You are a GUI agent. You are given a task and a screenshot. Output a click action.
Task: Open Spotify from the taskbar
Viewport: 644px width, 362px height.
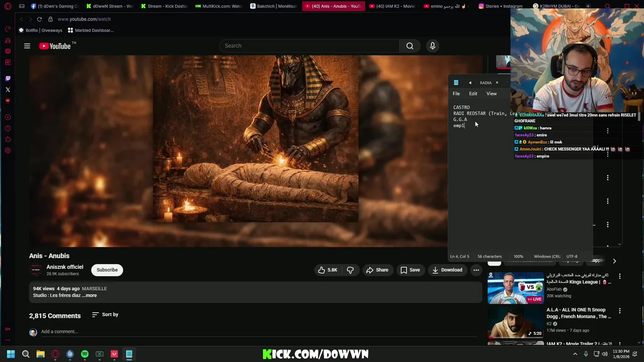pyautogui.click(x=85, y=354)
